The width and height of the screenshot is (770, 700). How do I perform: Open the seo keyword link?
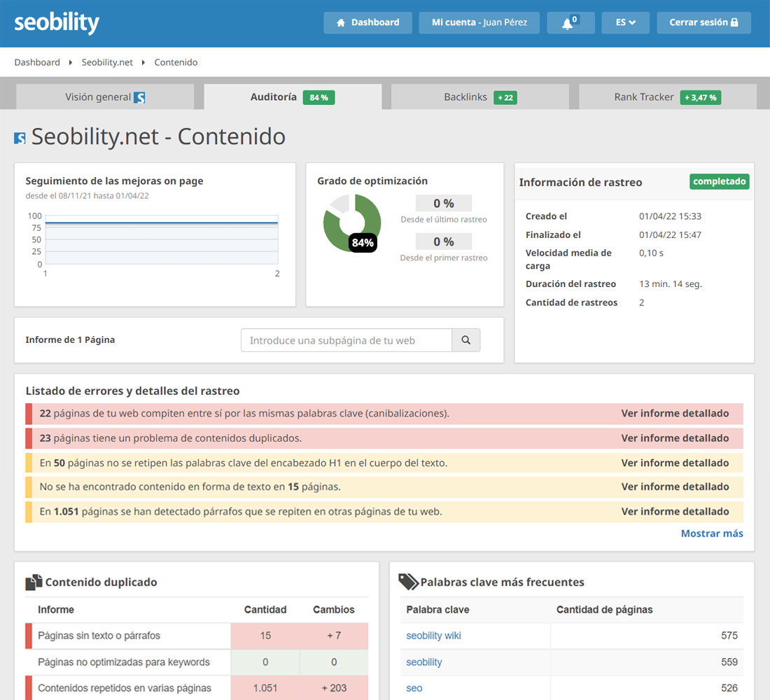pyautogui.click(x=414, y=688)
